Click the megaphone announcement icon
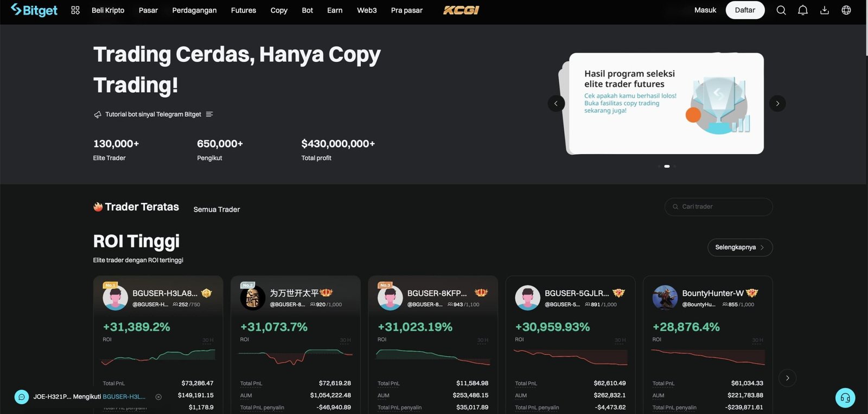The height and width of the screenshot is (414, 868). (98, 114)
